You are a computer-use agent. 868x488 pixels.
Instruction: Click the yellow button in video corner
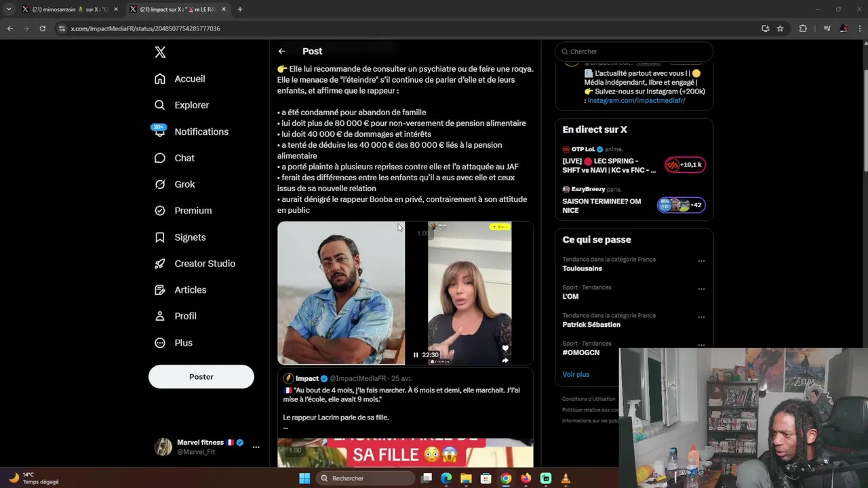click(500, 226)
